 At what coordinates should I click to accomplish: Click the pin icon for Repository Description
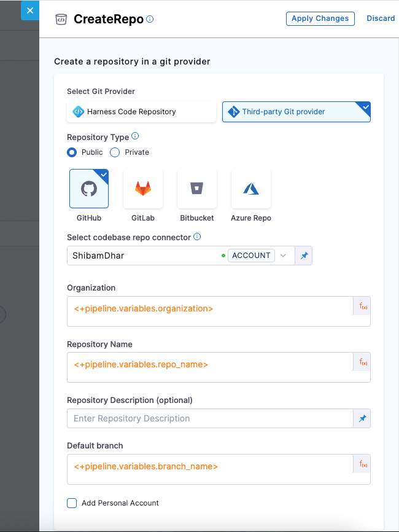[362, 418]
